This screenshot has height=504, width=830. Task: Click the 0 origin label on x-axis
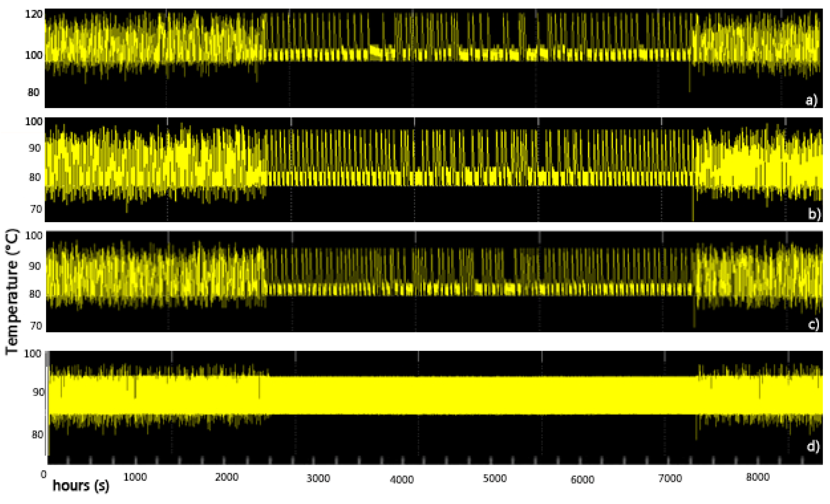[44, 475]
